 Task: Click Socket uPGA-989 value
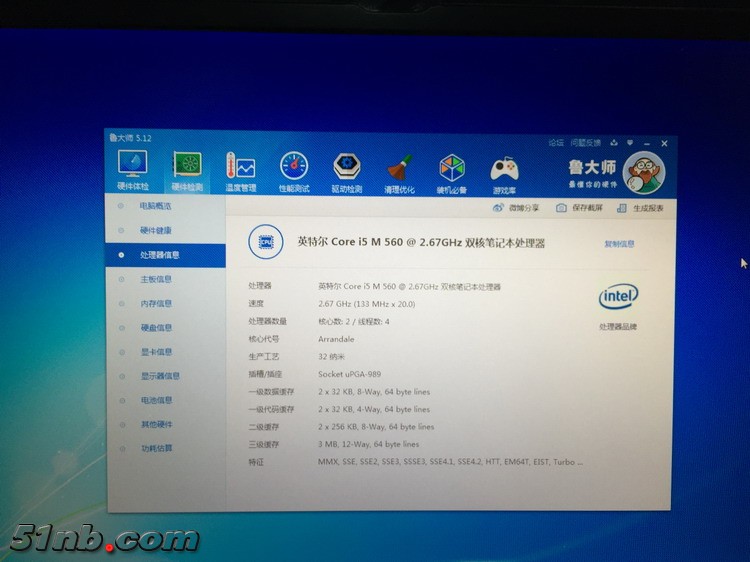(x=350, y=374)
